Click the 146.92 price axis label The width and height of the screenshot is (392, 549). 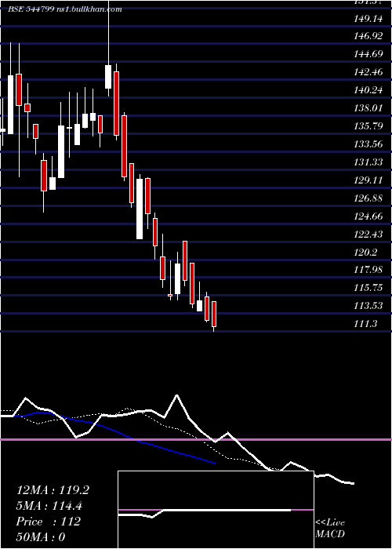pos(368,36)
